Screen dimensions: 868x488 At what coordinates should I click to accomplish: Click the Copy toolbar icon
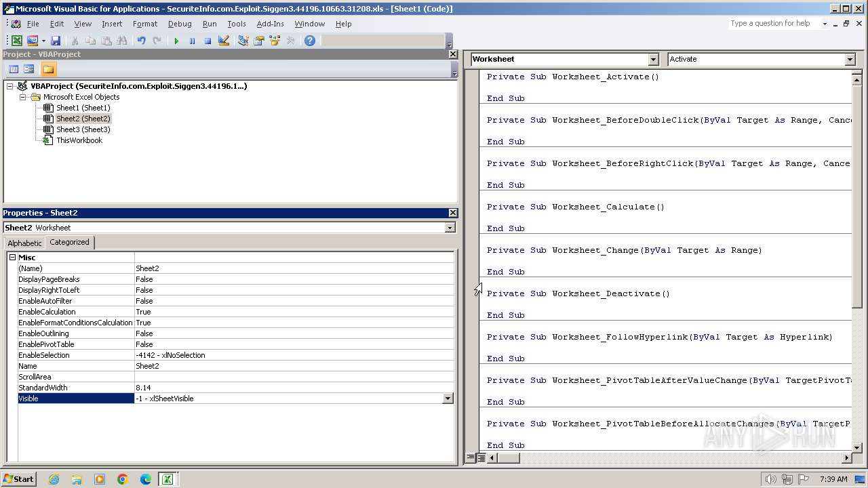click(91, 41)
